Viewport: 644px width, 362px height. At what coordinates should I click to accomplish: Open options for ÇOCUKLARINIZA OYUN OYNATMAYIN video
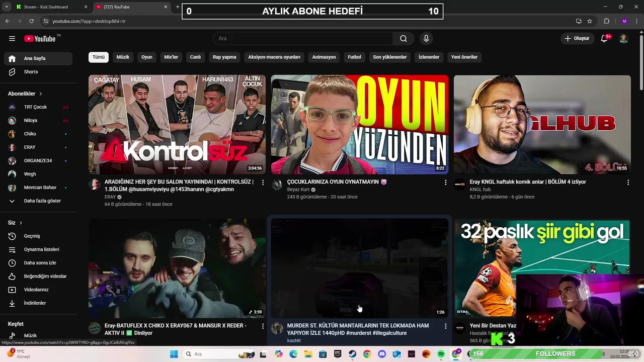click(x=445, y=183)
